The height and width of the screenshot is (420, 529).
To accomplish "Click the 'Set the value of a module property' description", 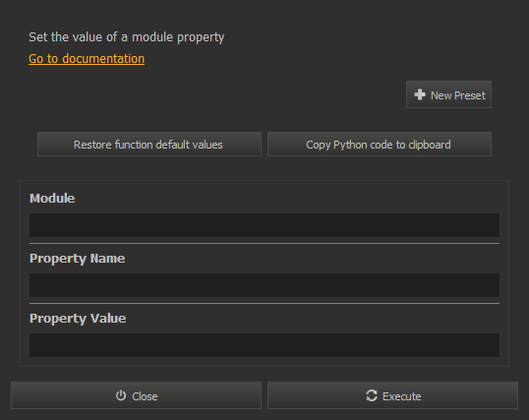I will tap(127, 37).
